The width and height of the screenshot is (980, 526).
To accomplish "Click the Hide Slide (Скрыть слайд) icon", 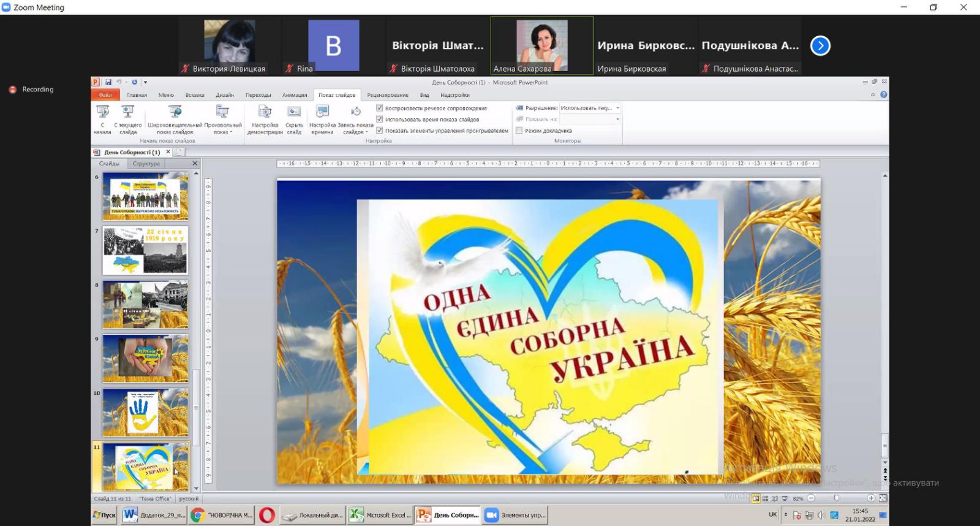I will 294,112.
